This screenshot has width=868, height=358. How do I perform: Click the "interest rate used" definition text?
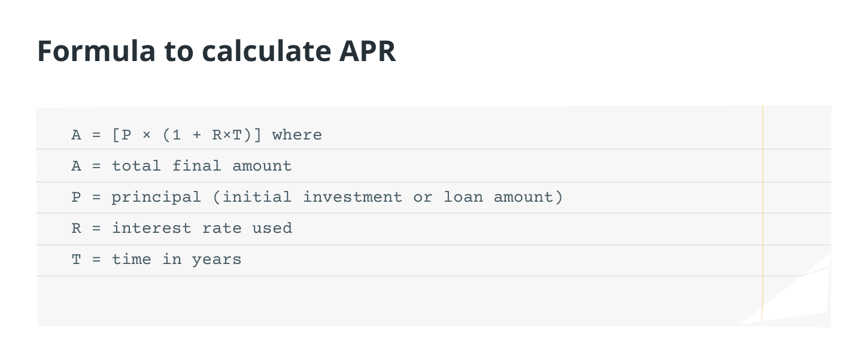point(202,228)
